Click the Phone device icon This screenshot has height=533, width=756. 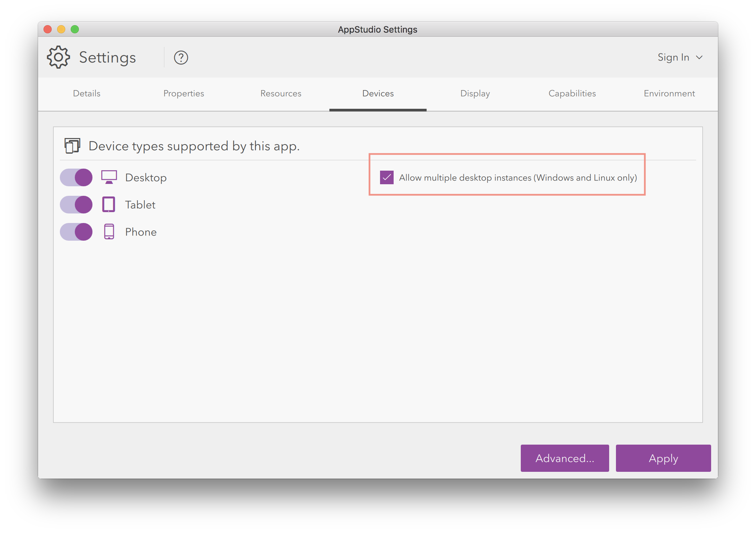pyautogui.click(x=109, y=231)
